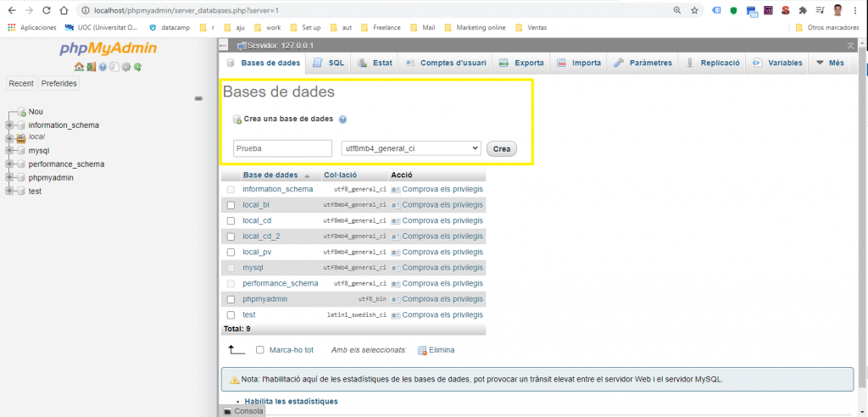Click Comprova els privilegis for mysql
This screenshot has width=868, height=417.
tap(442, 268)
